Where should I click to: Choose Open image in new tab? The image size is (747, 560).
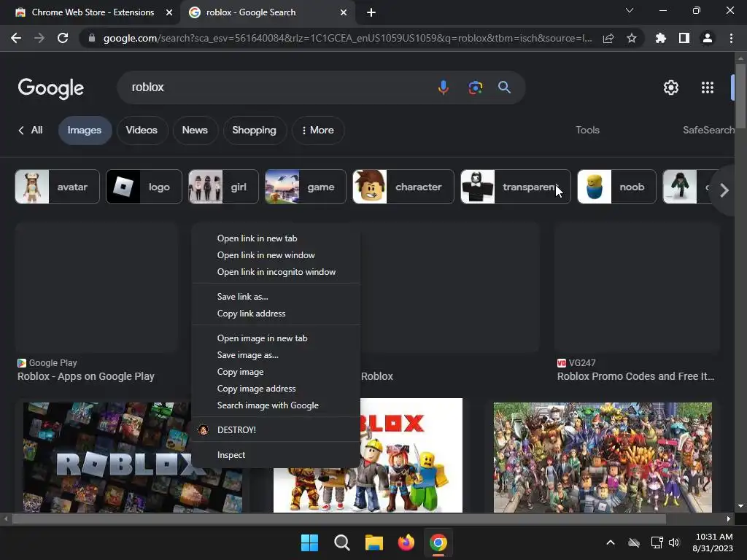coord(275,338)
